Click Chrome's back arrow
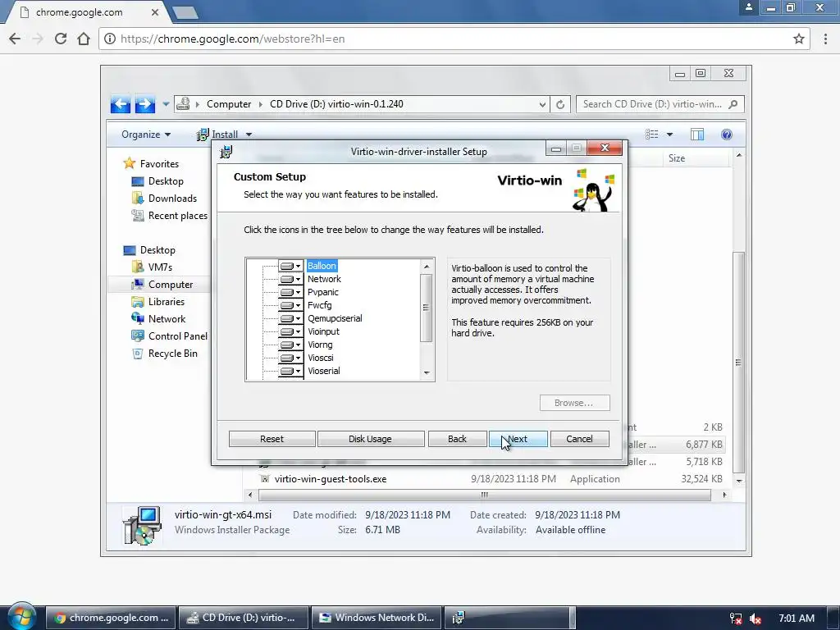Viewport: 840px width, 630px height. click(15, 39)
